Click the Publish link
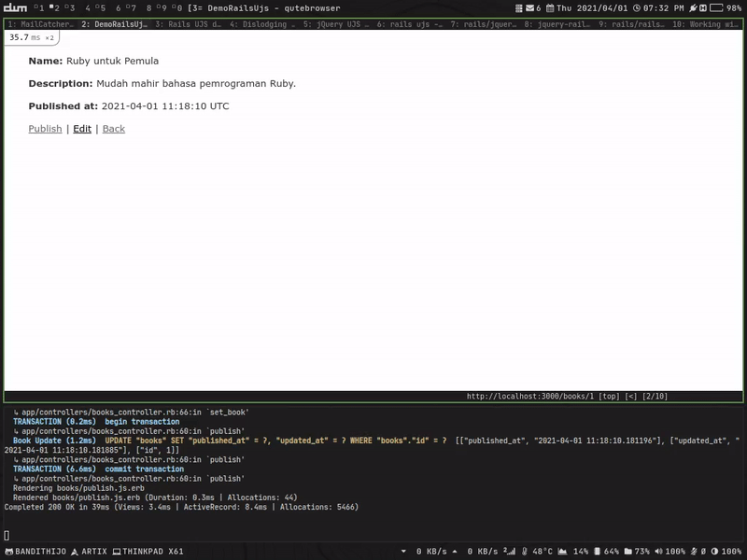 point(45,129)
